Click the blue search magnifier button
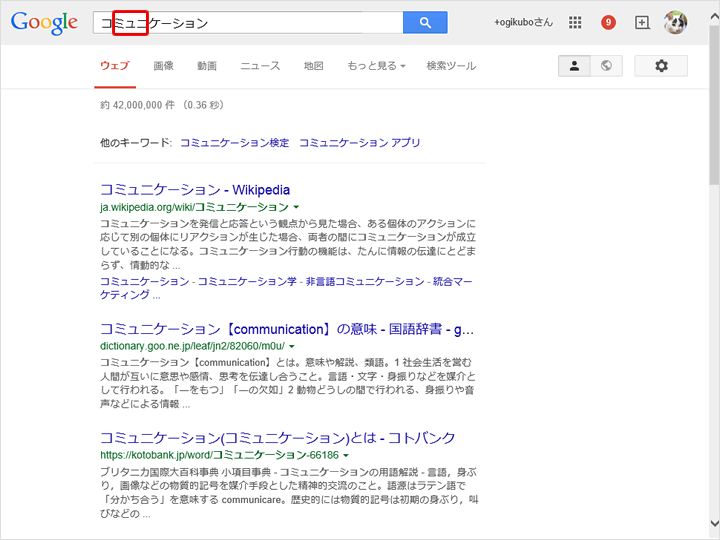The height and width of the screenshot is (540, 720). pos(425,22)
